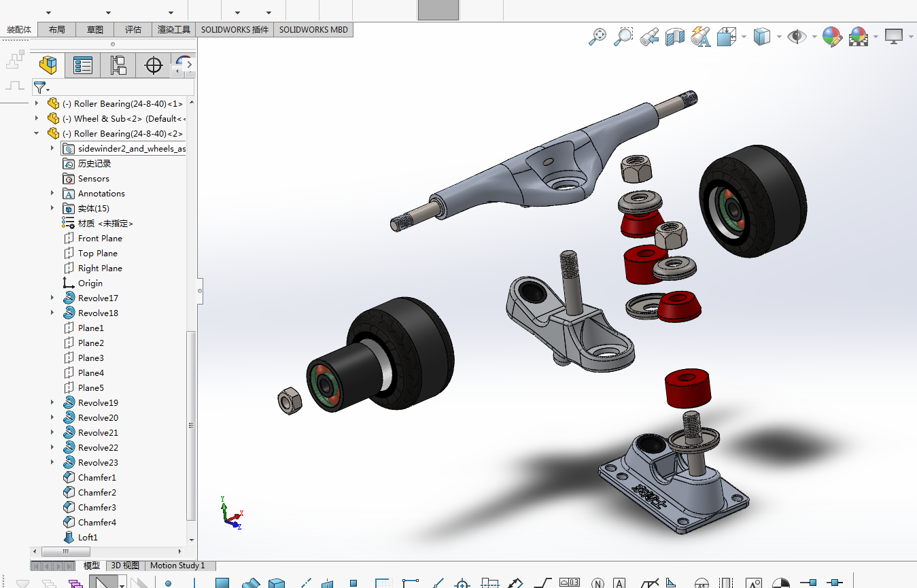Click the Edit Appearance color ball icon
This screenshot has width=917, height=588.
[x=832, y=37]
